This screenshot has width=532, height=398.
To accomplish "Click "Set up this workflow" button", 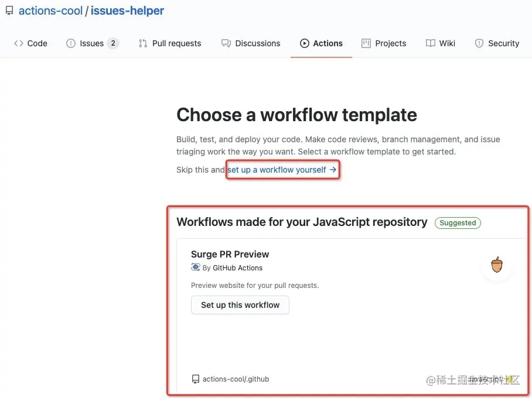I will pyautogui.click(x=240, y=305).
